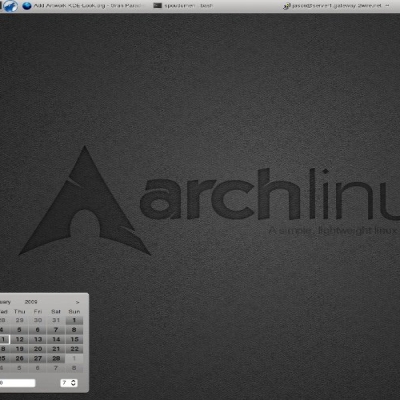The height and width of the screenshot is (400, 400).
Task: Click the date input field below the calendar
Action: pyautogui.click(x=17, y=383)
